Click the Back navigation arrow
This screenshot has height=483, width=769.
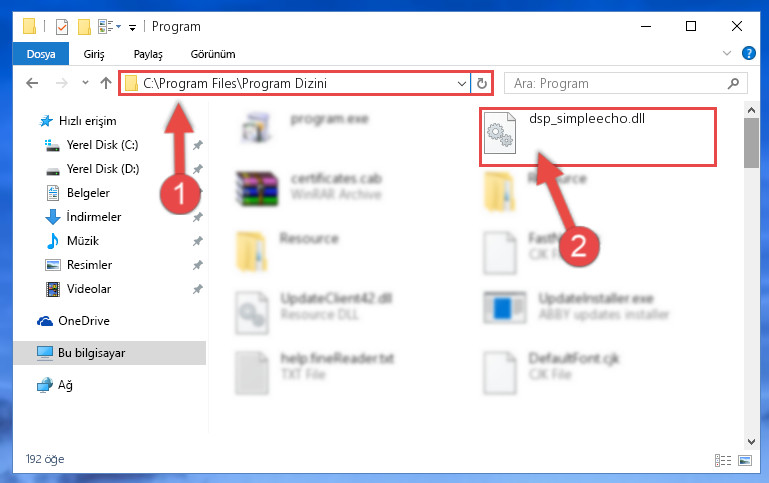point(32,83)
